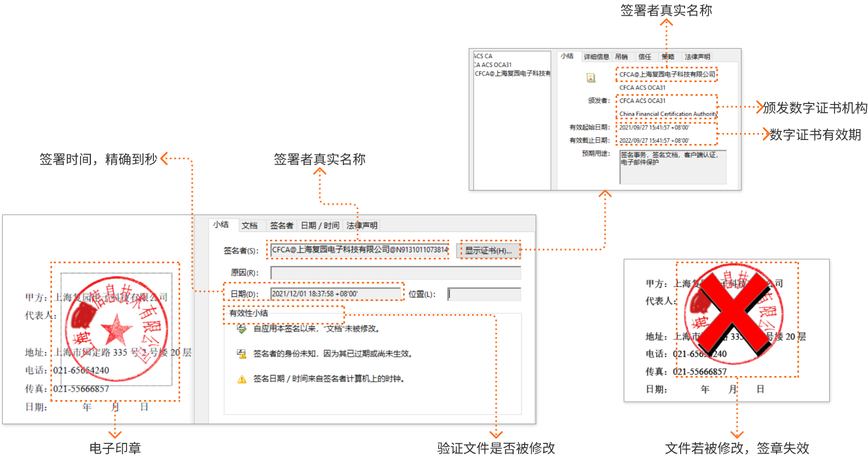The width and height of the screenshot is (868, 457).
Task: Switch to the 文档 tab
Action: pos(250,225)
